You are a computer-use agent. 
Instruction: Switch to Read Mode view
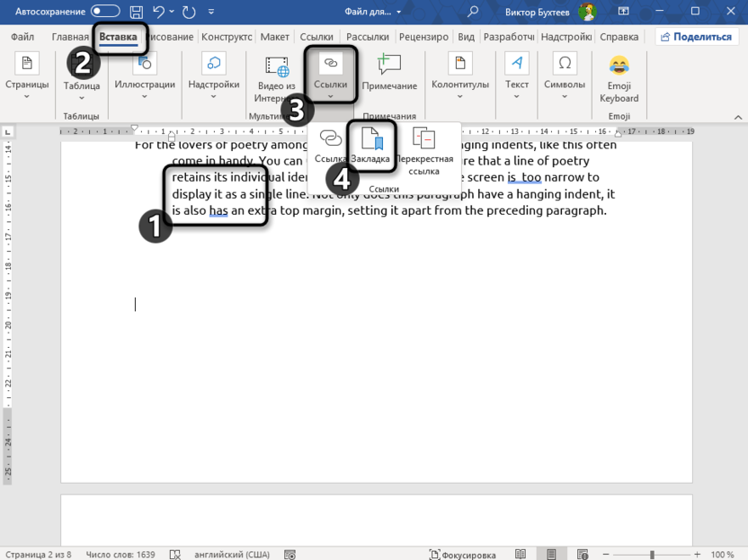click(x=521, y=555)
